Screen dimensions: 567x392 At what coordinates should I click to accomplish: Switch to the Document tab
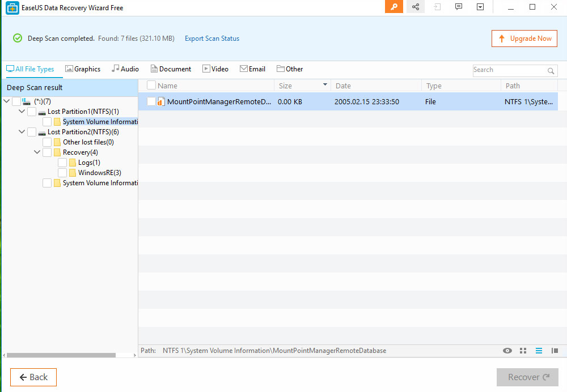point(171,69)
